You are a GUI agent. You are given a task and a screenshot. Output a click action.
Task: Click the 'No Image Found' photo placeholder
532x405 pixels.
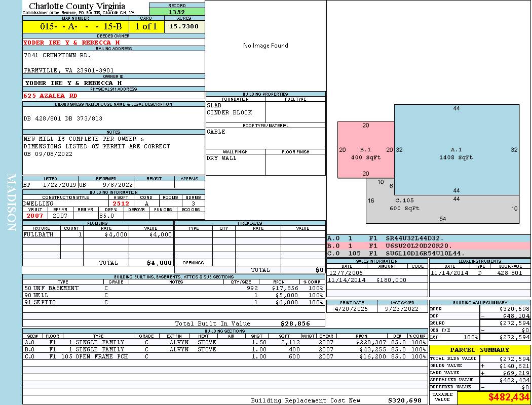[265, 46]
